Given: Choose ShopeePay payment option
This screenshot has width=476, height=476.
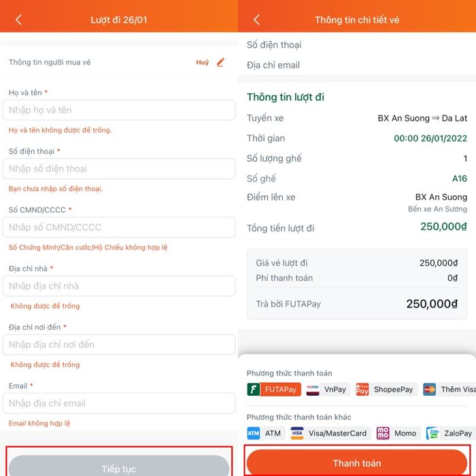Looking at the screenshot, I should [386, 389].
